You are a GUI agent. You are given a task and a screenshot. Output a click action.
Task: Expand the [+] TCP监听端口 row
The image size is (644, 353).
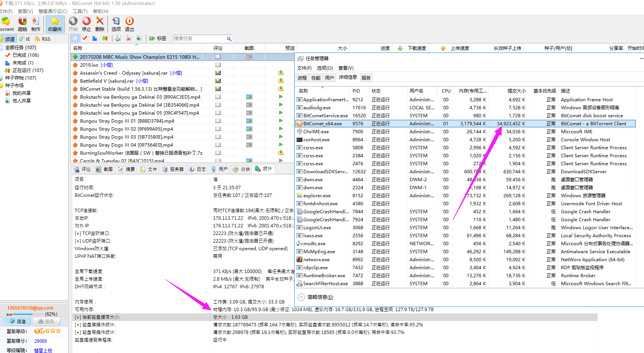[78, 233]
